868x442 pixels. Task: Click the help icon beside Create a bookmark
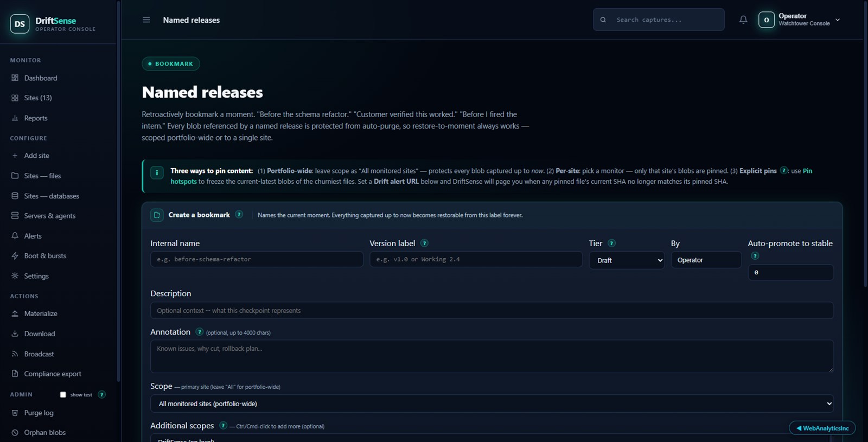click(x=239, y=215)
